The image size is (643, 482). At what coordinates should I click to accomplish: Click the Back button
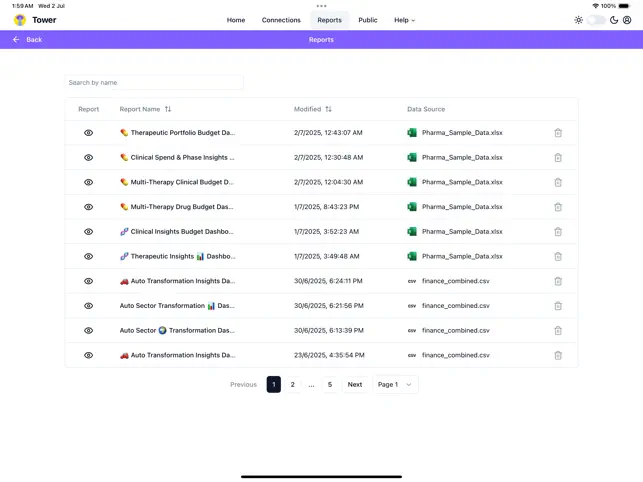pos(27,40)
